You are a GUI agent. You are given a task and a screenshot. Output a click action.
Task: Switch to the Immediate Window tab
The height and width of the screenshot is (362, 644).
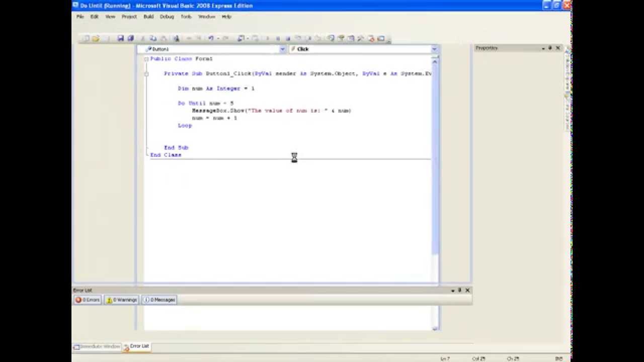(x=97, y=346)
